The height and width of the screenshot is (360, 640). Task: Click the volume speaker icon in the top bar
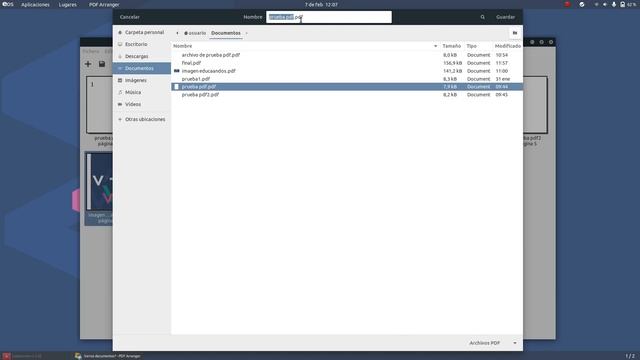(x=605, y=4)
